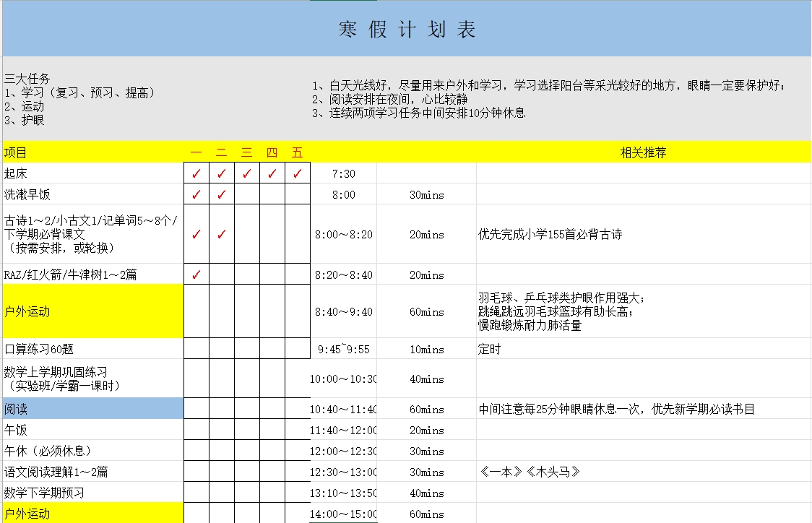This screenshot has width=812, height=523.
Task: Select the blue 阅读 cell
Action: point(93,409)
